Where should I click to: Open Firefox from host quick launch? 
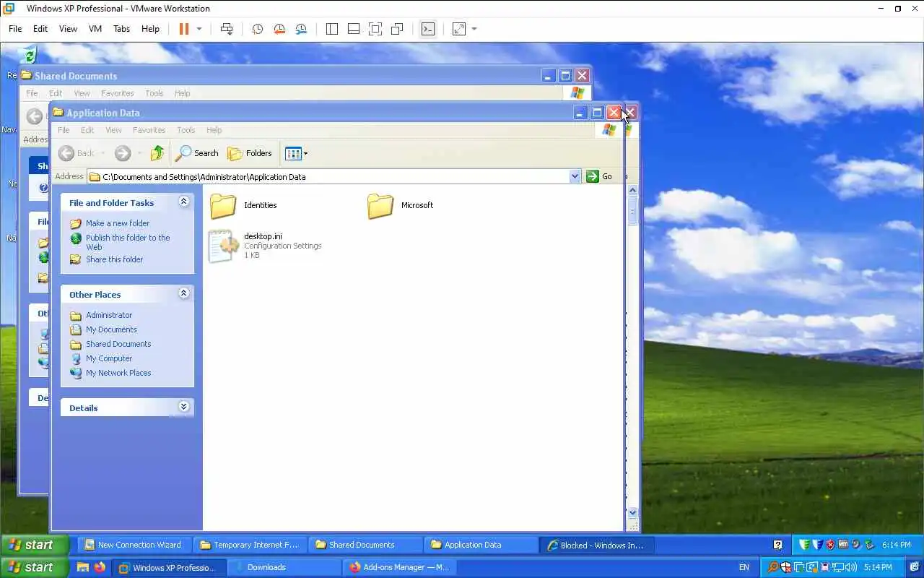point(100,567)
